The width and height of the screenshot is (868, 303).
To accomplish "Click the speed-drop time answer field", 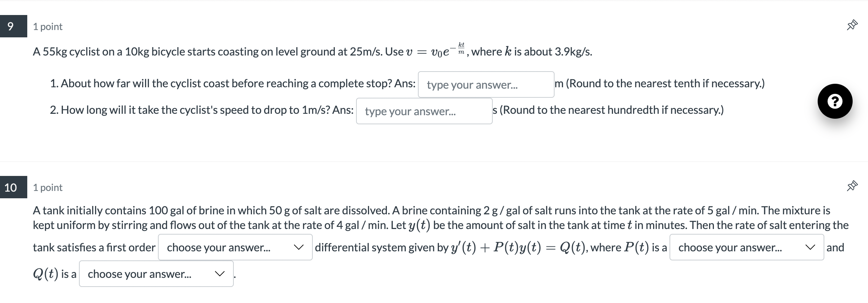I will click(x=424, y=111).
